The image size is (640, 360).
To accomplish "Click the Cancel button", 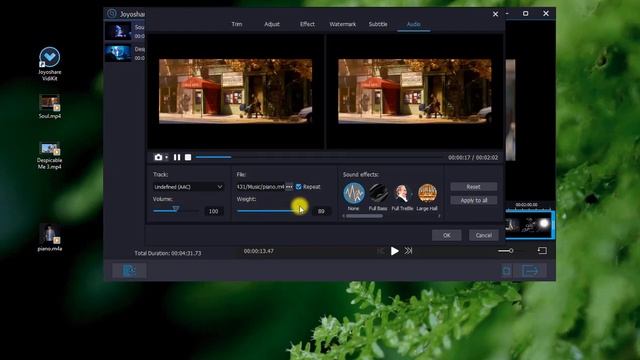I will pyautogui.click(x=483, y=235).
